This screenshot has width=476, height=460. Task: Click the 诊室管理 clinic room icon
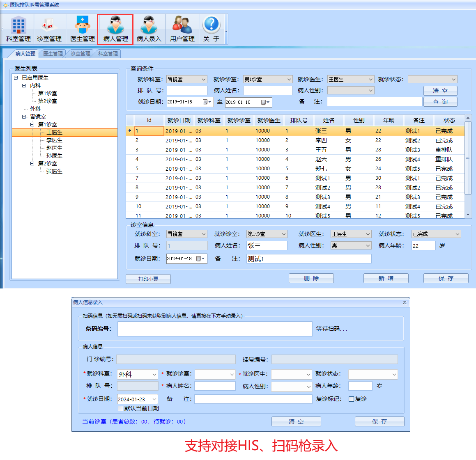pos(49,30)
